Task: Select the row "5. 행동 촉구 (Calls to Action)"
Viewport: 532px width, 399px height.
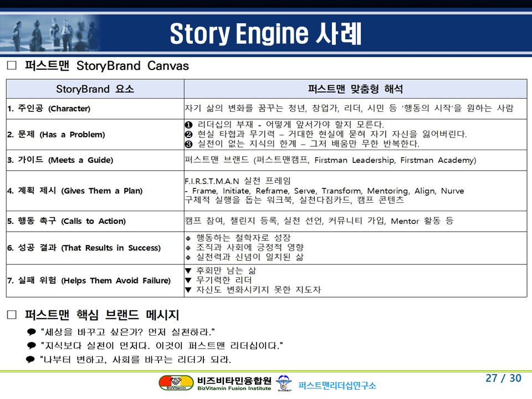Action: click(267, 221)
